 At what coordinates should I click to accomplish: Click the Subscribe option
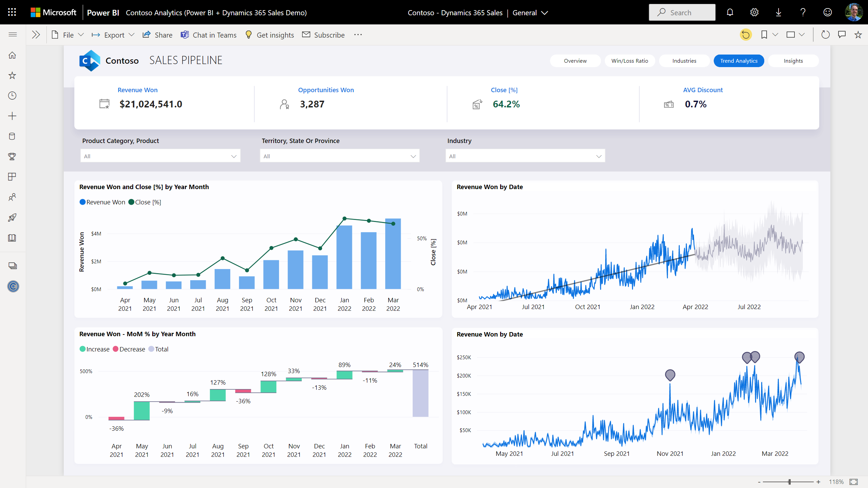(323, 35)
